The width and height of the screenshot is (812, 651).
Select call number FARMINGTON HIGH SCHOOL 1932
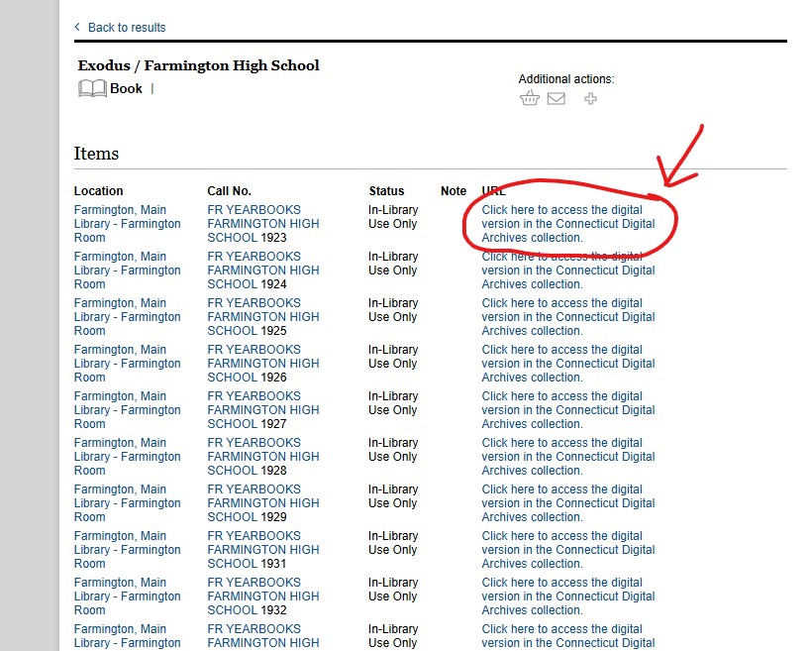[263, 597]
